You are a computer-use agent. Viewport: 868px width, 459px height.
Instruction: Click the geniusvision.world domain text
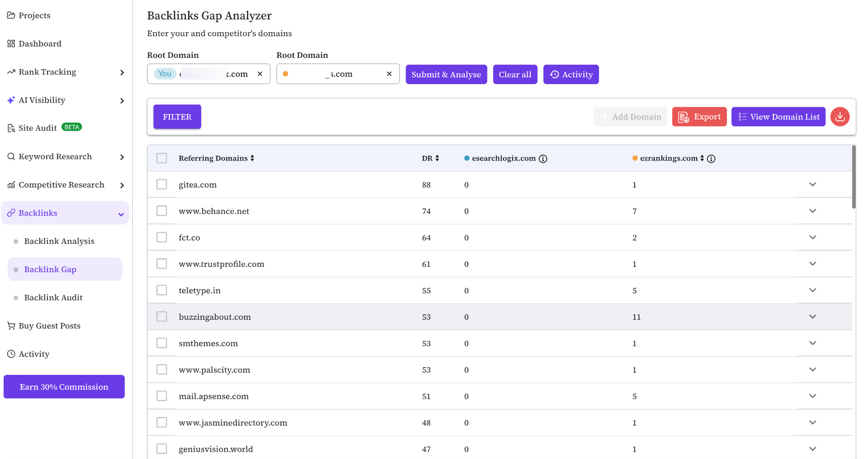[216, 449]
